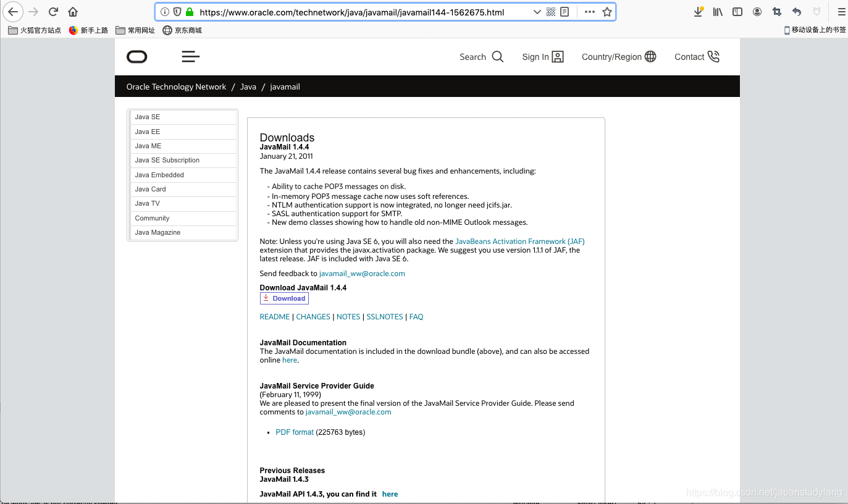This screenshot has height=504, width=848.
Task: Click 'January 21, 2011' date text
Action: pos(286,156)
